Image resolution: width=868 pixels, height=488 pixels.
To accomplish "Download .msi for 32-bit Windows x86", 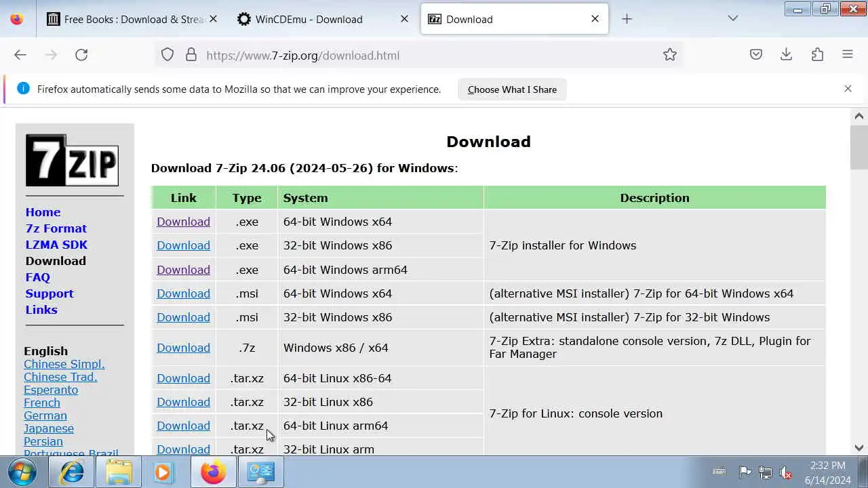I will click(183, 317).
